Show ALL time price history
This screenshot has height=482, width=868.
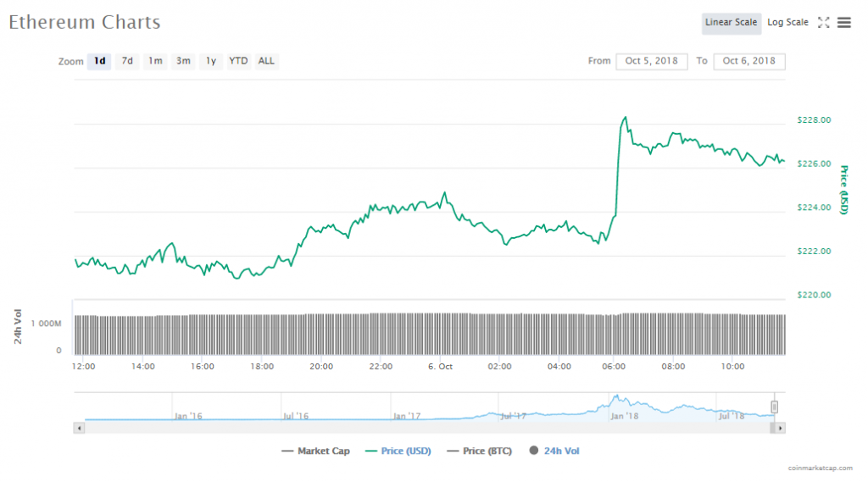click(x=266, y=61)
